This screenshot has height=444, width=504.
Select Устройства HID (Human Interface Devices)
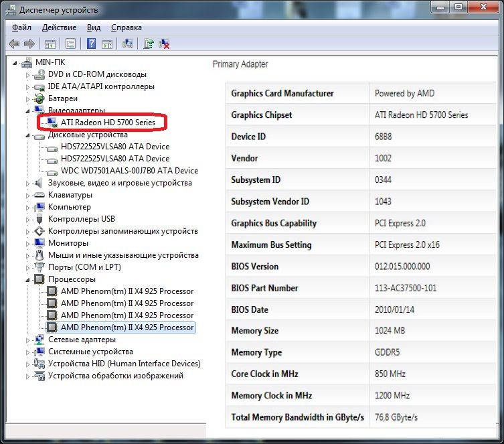click(124, 364)
